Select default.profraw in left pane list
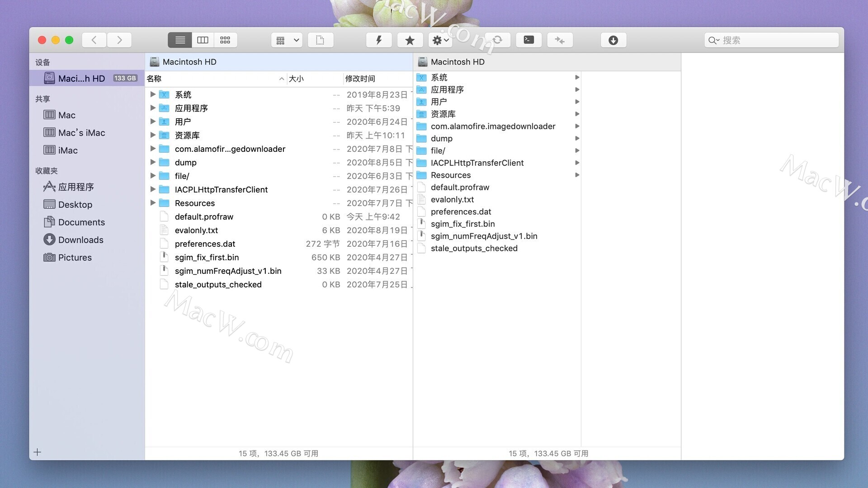The height and width of the screenshot is (488, 868). tap(279, 217)
